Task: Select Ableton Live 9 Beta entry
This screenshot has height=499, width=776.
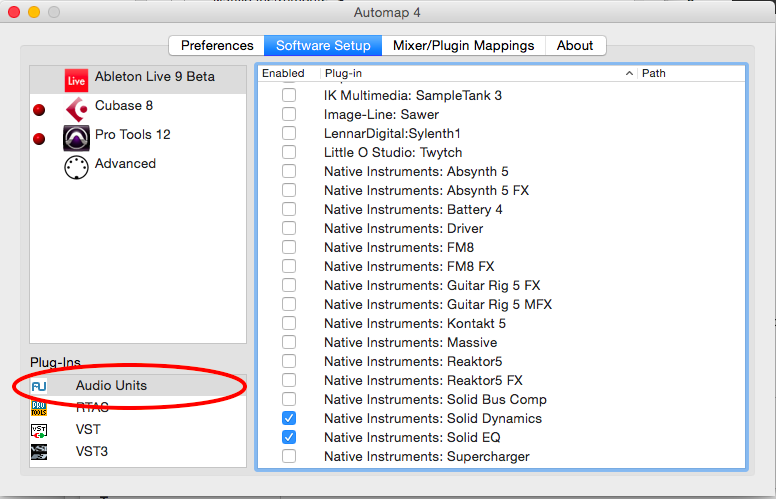Action: (x=138, y=80)
